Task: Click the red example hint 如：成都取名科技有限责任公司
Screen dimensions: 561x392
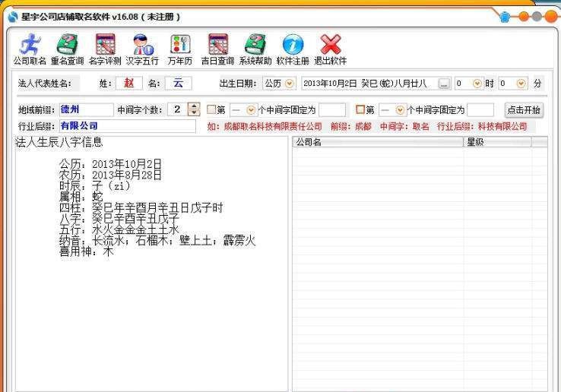Action: coord(265,126)
